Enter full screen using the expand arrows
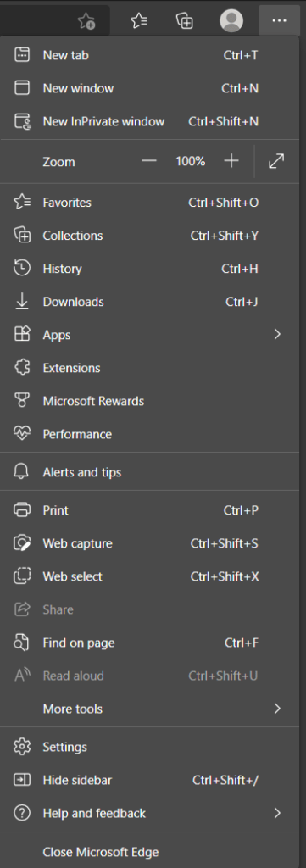306x868 pixels. 276,161
